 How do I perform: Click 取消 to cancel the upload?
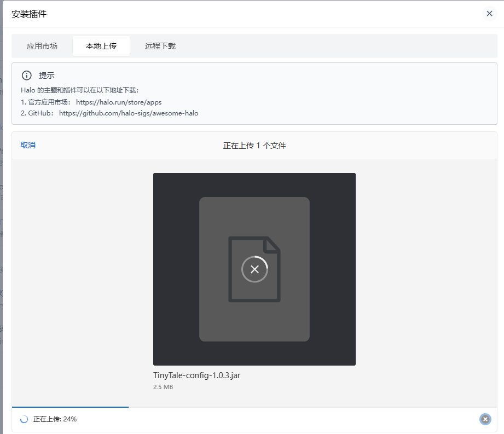tap(28, 145)
